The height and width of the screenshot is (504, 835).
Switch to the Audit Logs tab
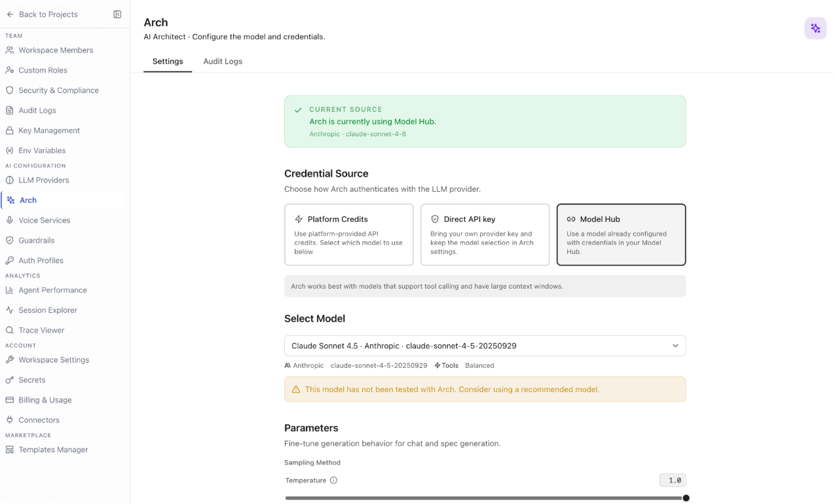223,62
